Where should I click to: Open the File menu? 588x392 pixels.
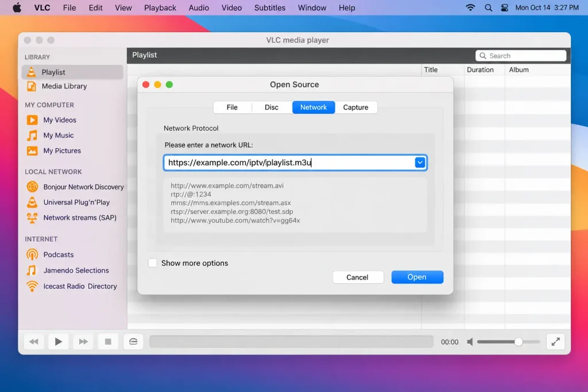(69, 7)
